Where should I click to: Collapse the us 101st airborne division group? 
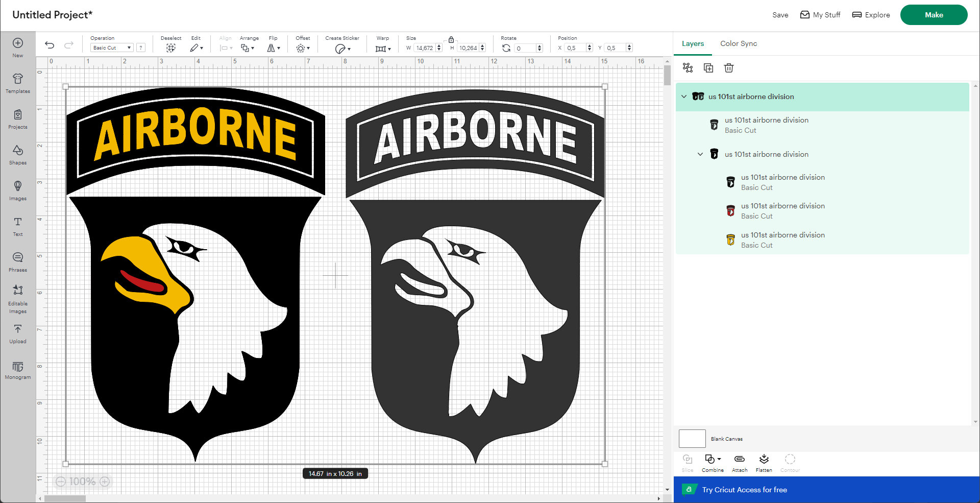[684, 97]
